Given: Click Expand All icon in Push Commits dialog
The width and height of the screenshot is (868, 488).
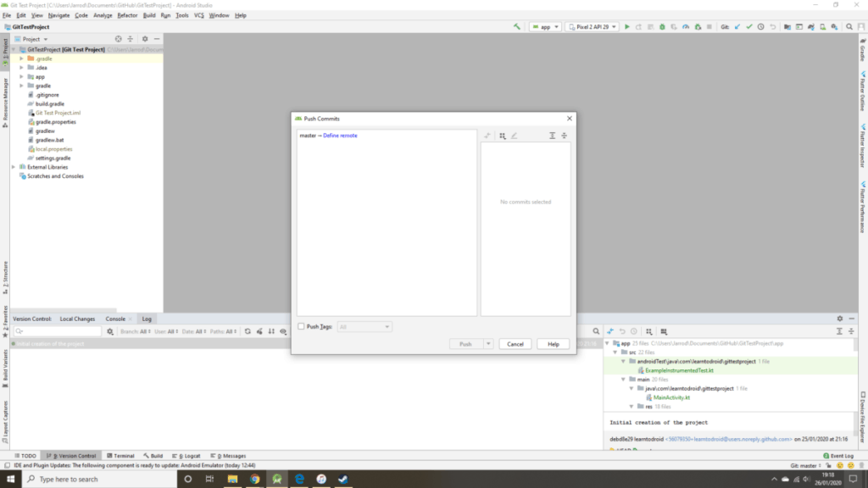Looking at the screenshot, I should pos(552,136).
